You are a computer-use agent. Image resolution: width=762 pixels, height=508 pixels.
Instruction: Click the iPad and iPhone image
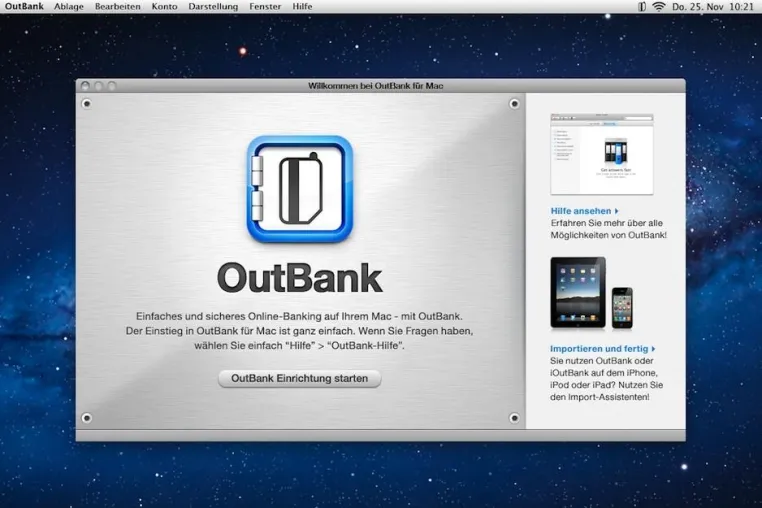pos(591,293)
